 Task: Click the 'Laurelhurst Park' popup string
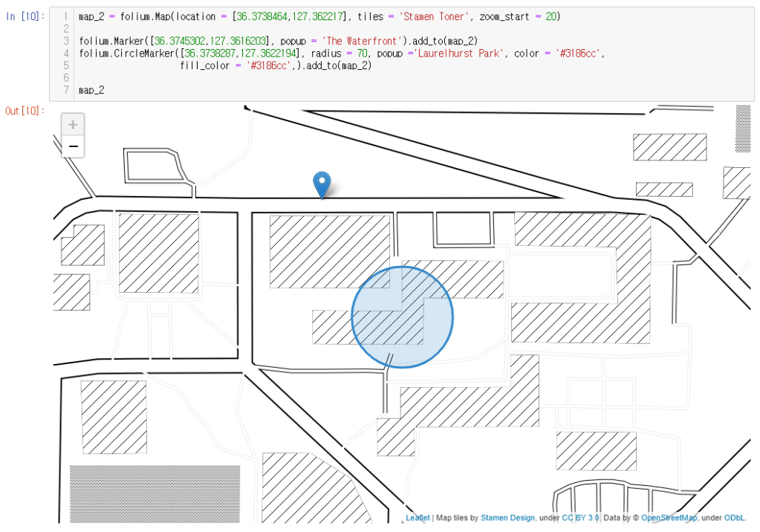457,53
